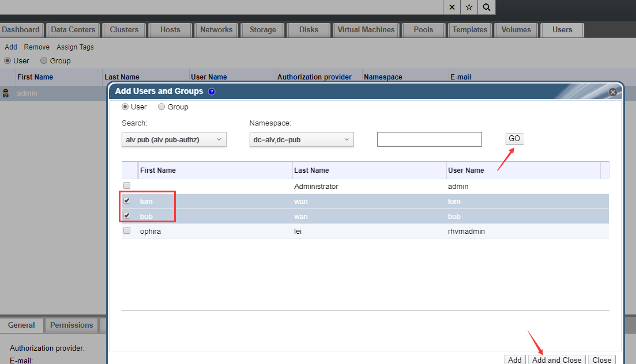
Task: Close the Add Users and Groups dialog
Action: point(613,92)
